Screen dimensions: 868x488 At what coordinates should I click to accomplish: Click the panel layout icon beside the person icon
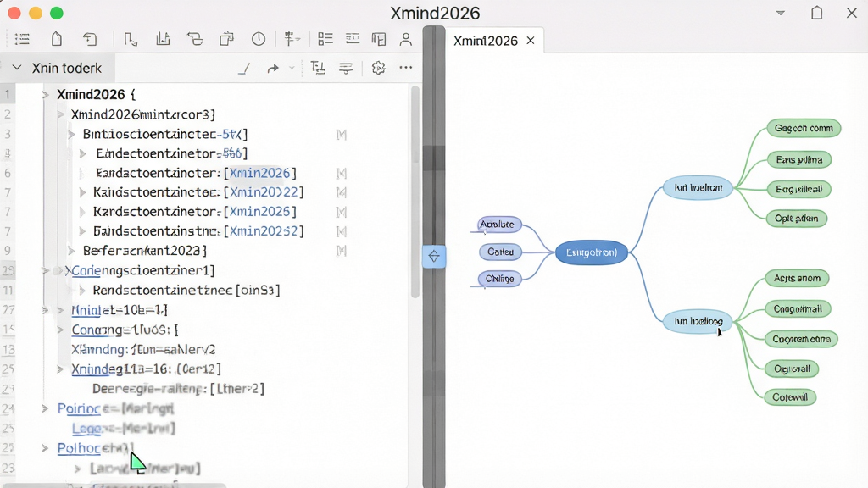pyautogui.click(x=379, y=39)
